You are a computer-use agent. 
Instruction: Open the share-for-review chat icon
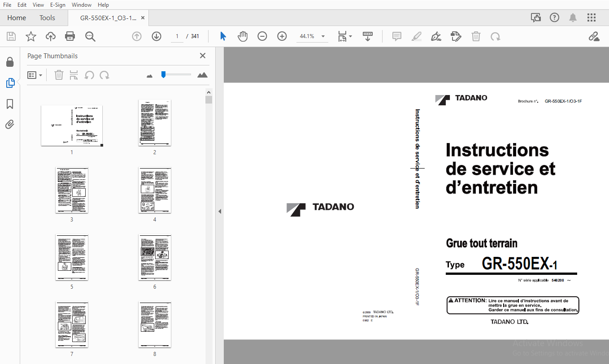tap(536, 17)
